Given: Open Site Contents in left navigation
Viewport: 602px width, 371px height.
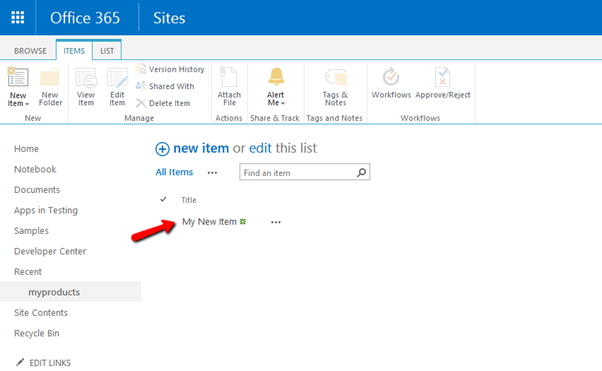Looking at the screenshot, I should [x=41, y=313].
